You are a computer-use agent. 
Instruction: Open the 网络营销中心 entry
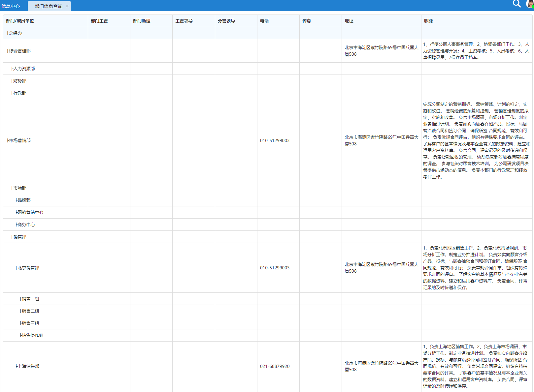[x=30, y=212]
